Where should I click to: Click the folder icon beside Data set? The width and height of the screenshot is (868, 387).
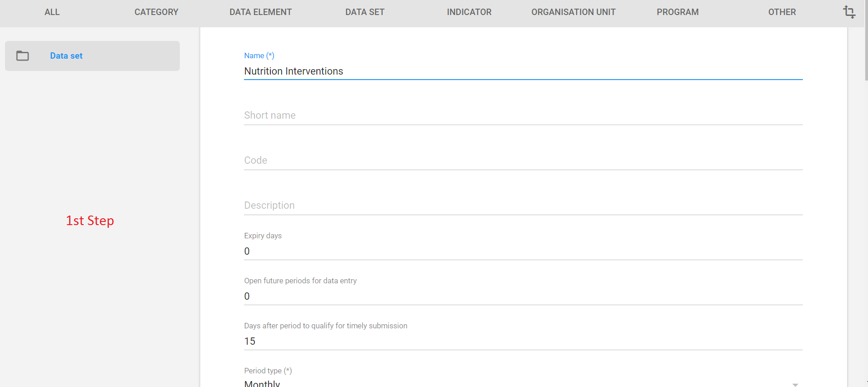point(22,56)
